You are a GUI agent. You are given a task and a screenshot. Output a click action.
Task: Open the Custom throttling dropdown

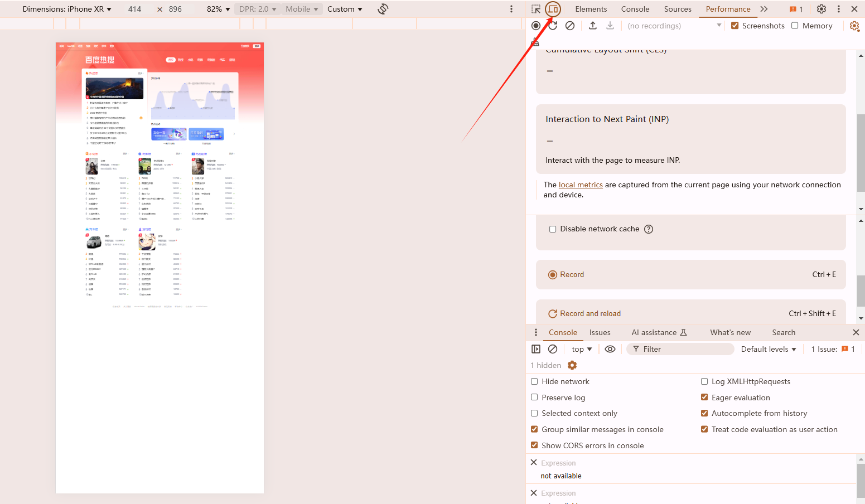pyautogui.click(x=345, y=9)
